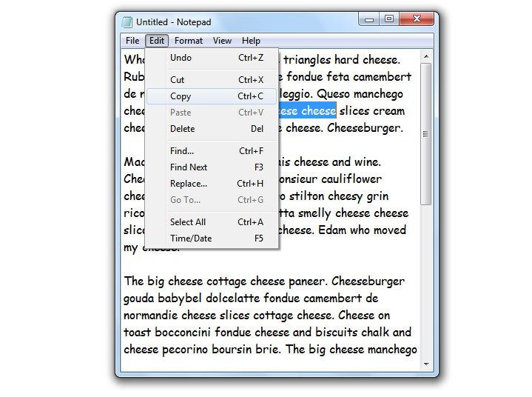This screenshot has width=532, height=397.
Task: Choose Delete from the Edit menu
Action: click(182, 129)
